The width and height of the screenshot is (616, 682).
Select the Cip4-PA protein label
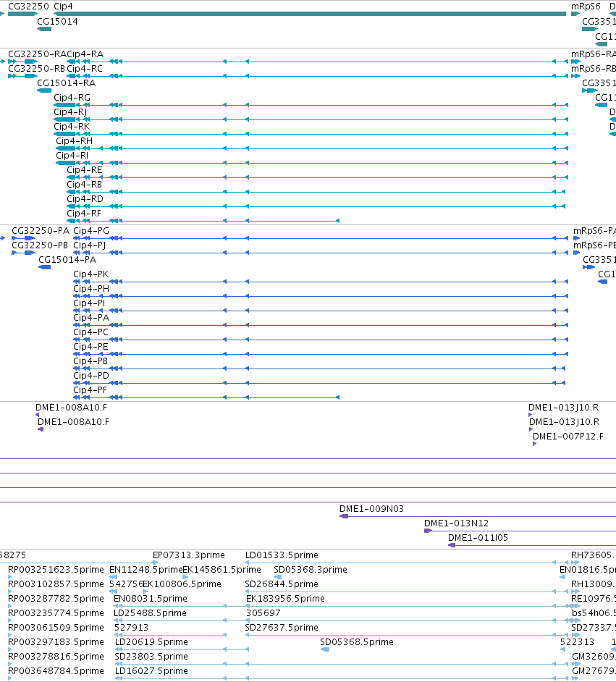91,318
